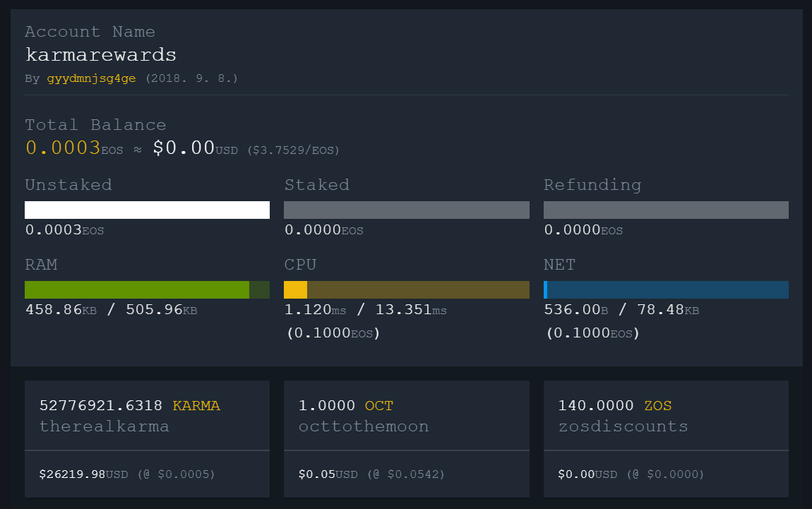Select the KARMA token symbol
Image resolution: width=812 pixels, height=509 pixels.
(196, 406)
